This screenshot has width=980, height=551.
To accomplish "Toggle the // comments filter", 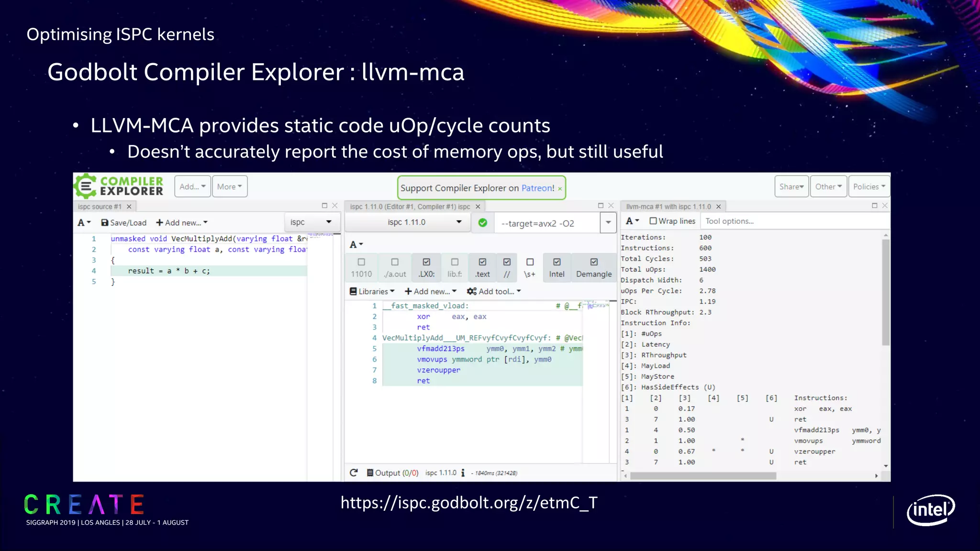I will pos(507,268).
